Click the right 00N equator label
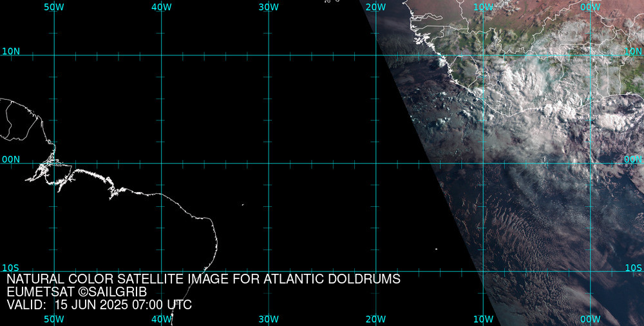This screenshot has width=644, height=326. click(633, 160)
